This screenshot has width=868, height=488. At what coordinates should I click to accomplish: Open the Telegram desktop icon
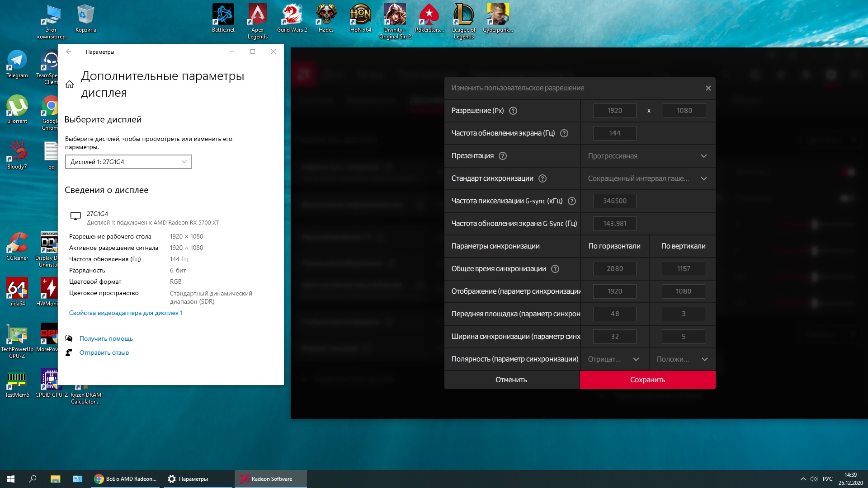(17, 64)
